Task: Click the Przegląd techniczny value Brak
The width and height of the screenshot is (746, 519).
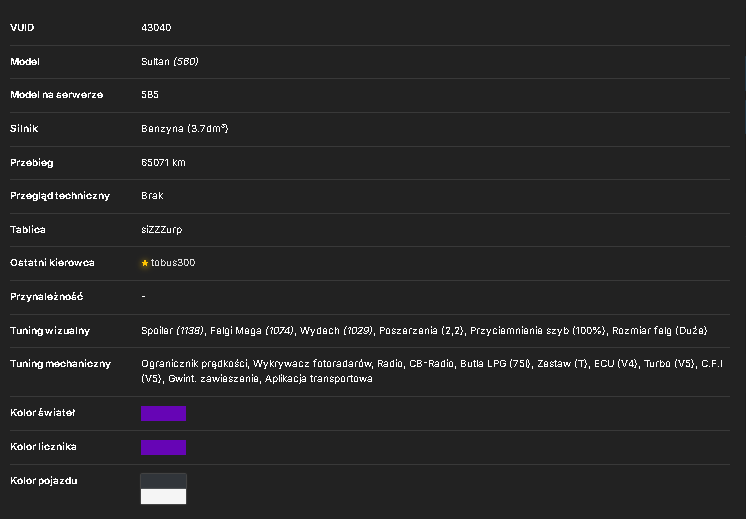Action: click(x=152, y=196)
